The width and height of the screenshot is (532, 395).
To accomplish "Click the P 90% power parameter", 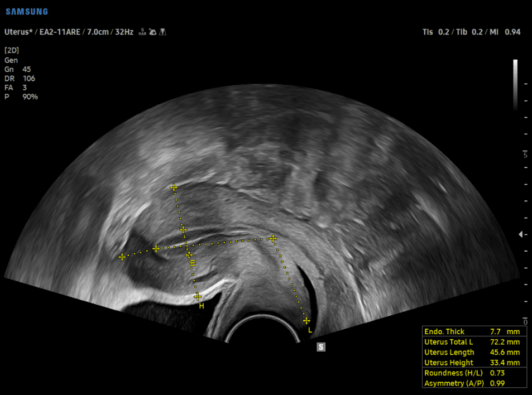I will click(21, 97).
